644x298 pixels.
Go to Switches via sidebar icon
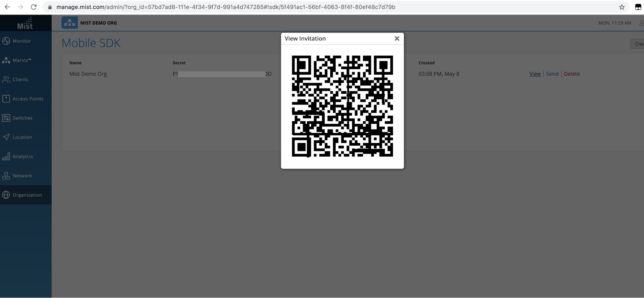(x=6, y=118)
